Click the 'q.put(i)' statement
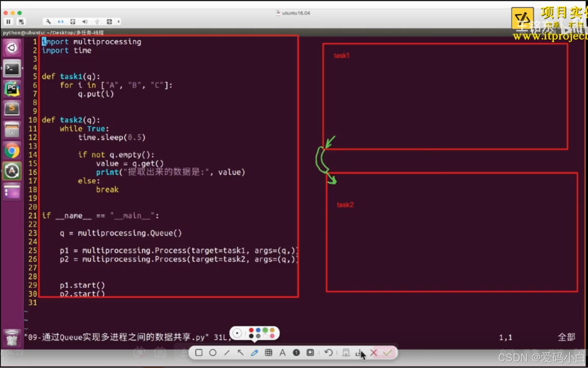 click(x=96, y=94)
